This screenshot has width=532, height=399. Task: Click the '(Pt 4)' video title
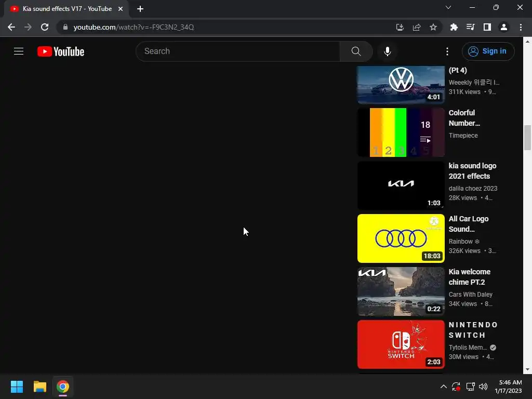[x=458, y=70]
